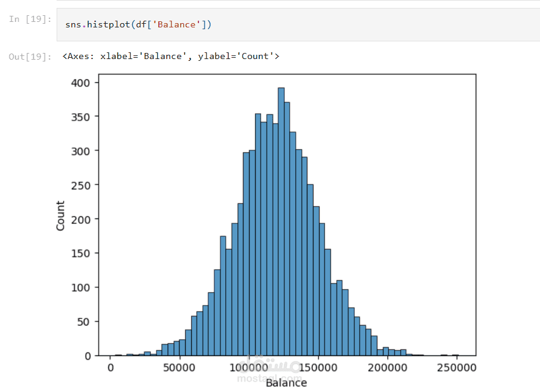The width and height of the screenshot is (540, 392).
Task: Click the histplot function name in code
Action: (x=108, y=24)
